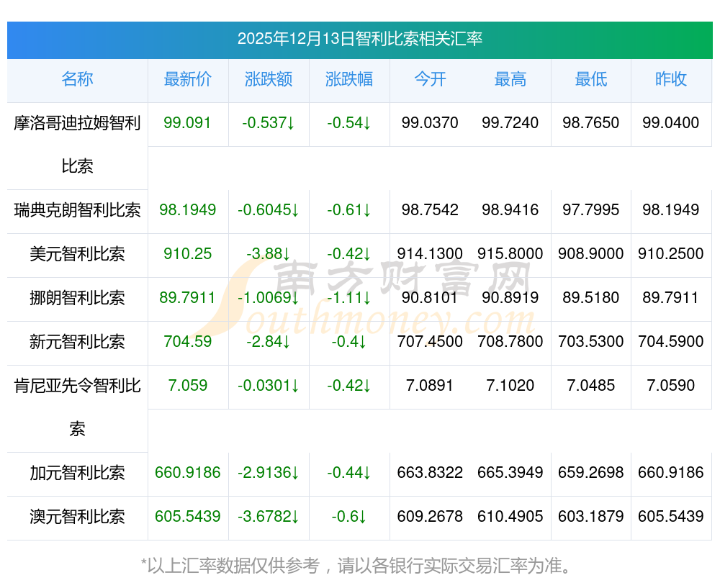The image size is (720, 588).
Task: Click the exchange rate disclaimer footnote
Action: pos(359,566)
